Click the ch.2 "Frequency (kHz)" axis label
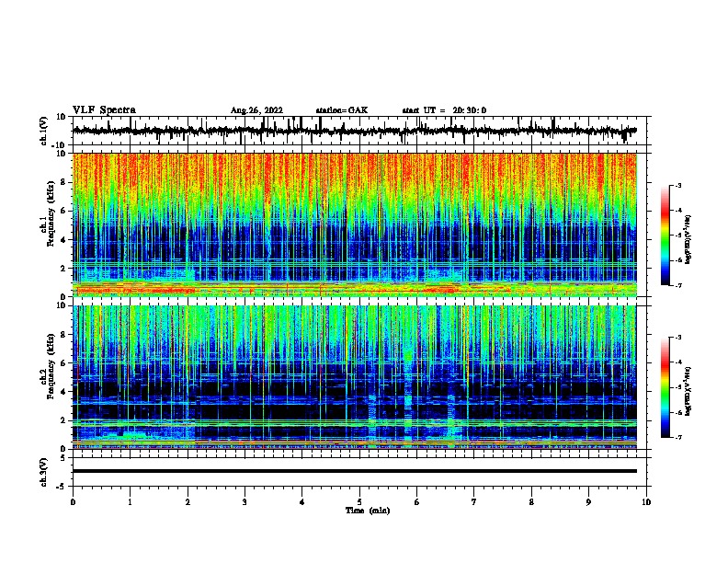Screen dimensions: 728x563 click(51, 366)
